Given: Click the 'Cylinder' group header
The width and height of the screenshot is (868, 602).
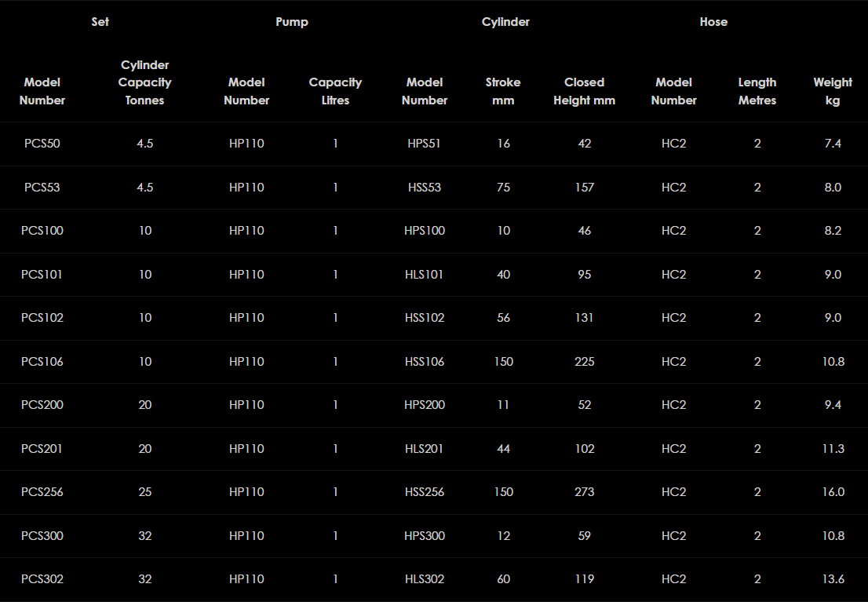Looking at the screenshot, I should tap(505, 22).
